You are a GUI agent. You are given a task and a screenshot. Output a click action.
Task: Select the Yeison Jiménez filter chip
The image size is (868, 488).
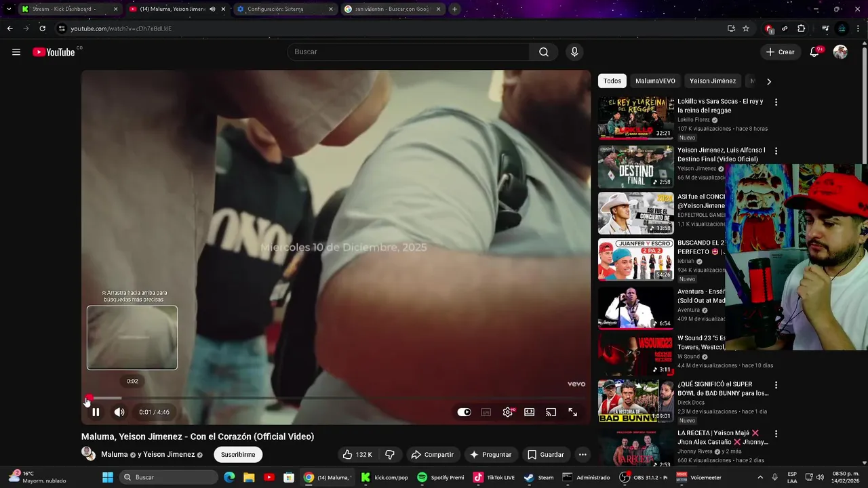tap(713, 81)
